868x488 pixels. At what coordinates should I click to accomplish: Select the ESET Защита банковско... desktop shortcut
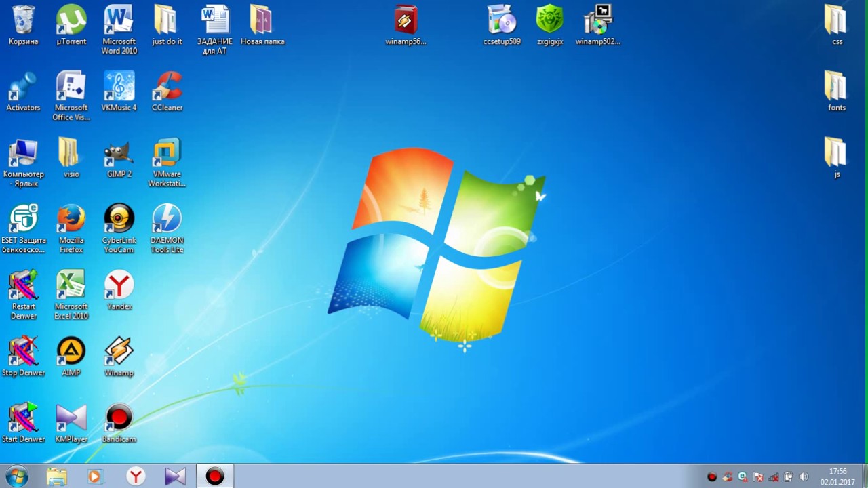point(23,230)
